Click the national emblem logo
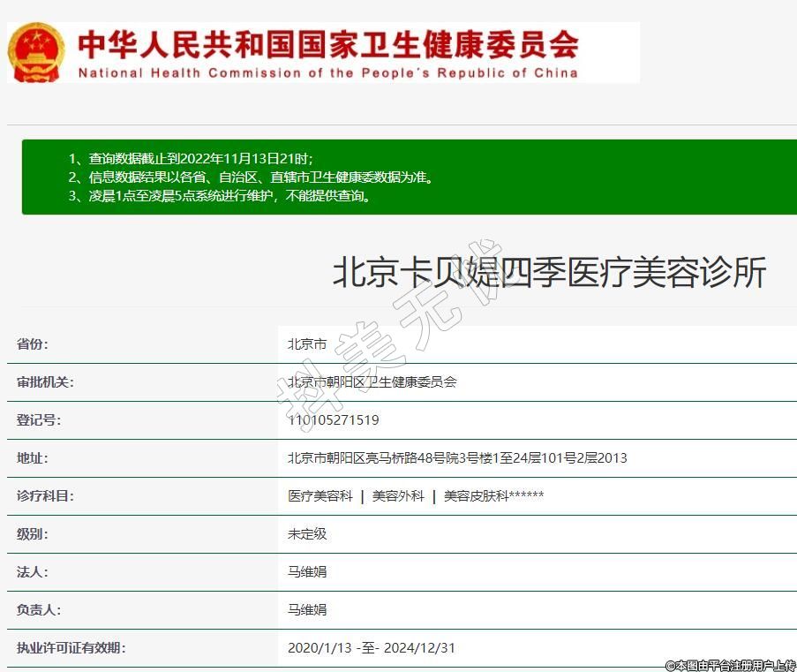Screen dimensions: 797x672 click(x=36, y=52)
